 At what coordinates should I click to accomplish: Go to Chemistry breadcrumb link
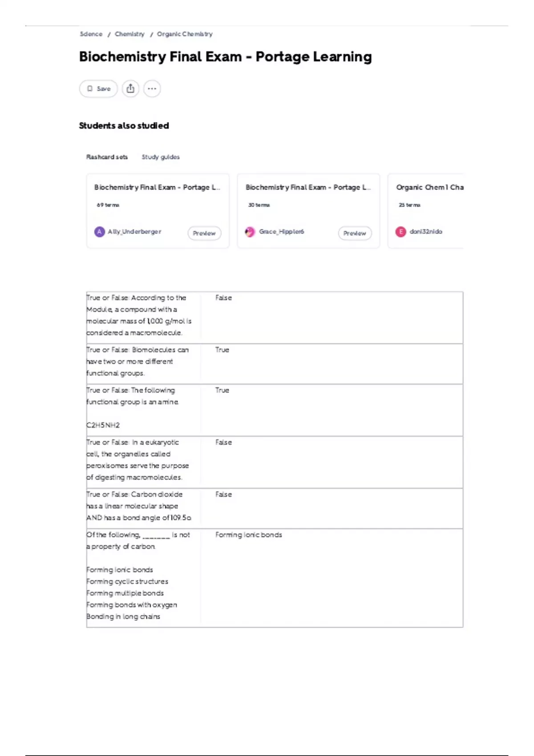pyautogui.click(x=129, y=34)
